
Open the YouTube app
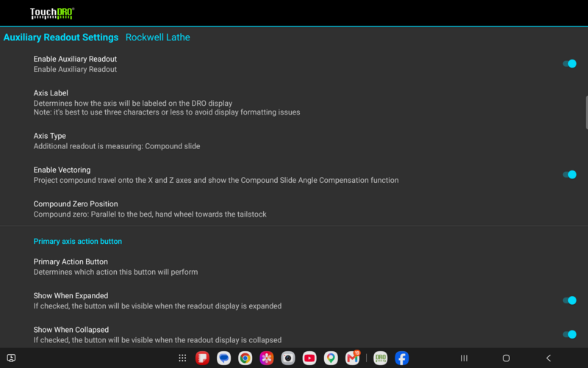pos(309,358)
